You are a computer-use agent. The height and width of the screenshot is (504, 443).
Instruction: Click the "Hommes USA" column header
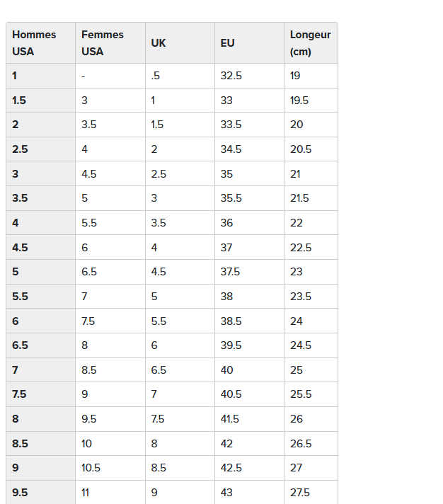point(34,43)
